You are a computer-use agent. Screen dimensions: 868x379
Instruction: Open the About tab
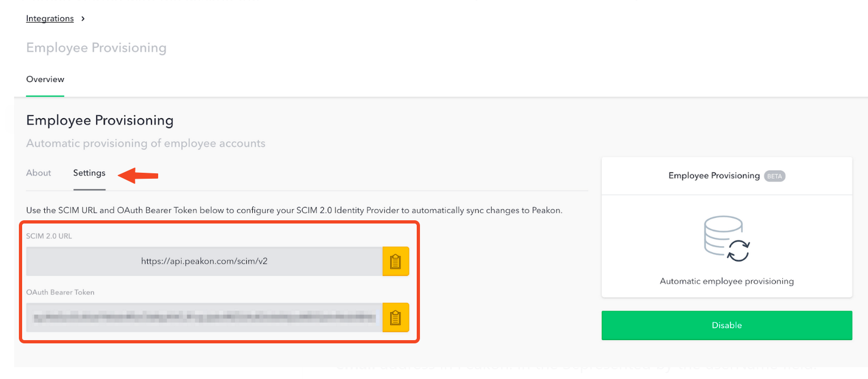pos(38,173)
